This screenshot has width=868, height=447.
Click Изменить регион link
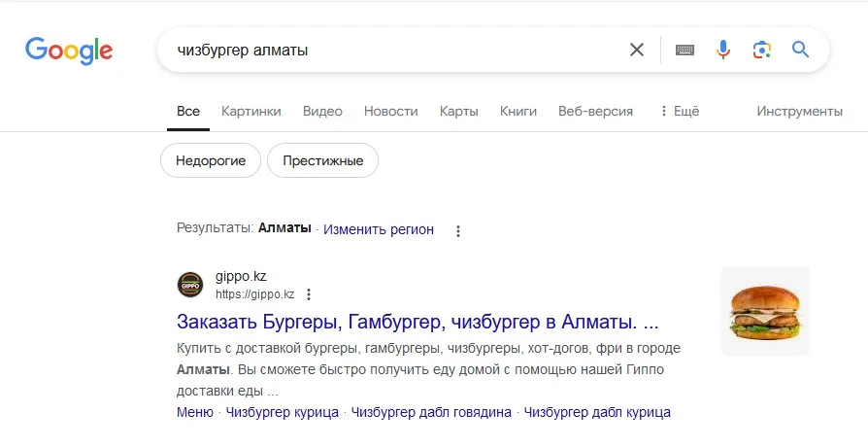click(x=379, y=229)
